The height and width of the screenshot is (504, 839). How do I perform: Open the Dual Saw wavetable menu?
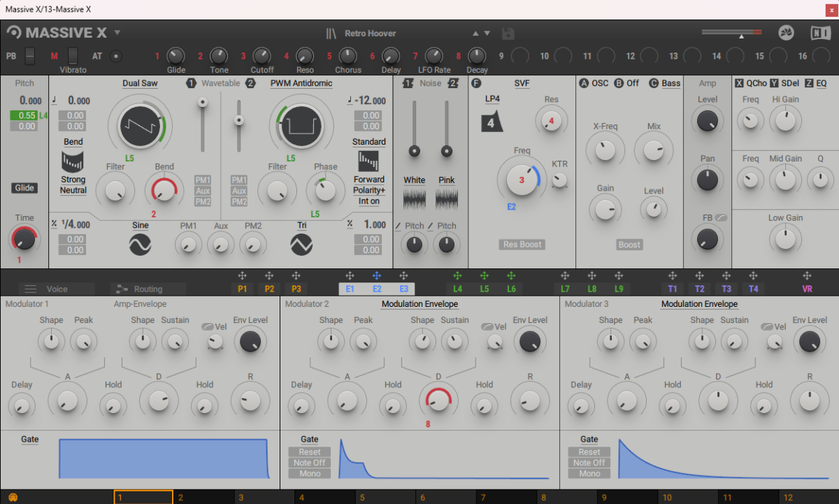tap(140, 83)
